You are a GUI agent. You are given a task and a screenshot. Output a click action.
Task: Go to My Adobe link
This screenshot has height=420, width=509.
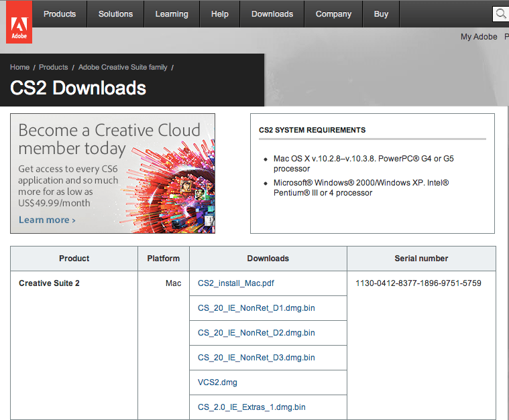[x=479, y=37]
